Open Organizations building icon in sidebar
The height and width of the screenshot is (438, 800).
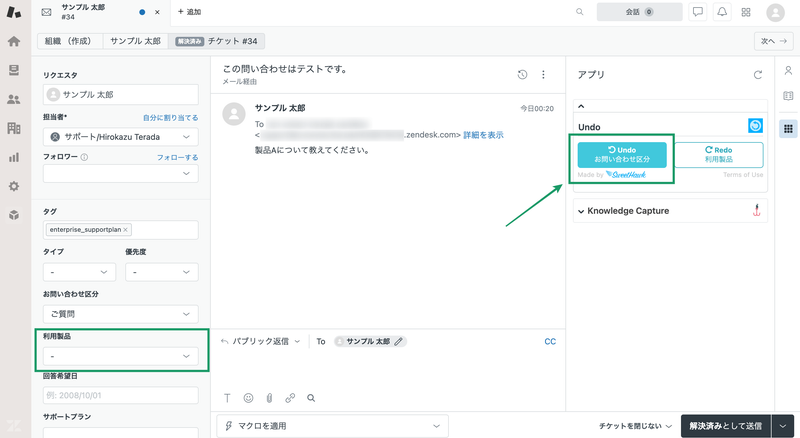point(14,128)
